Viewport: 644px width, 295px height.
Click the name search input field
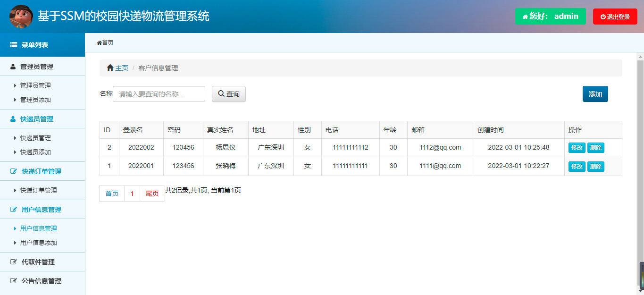tap(159, 93)
